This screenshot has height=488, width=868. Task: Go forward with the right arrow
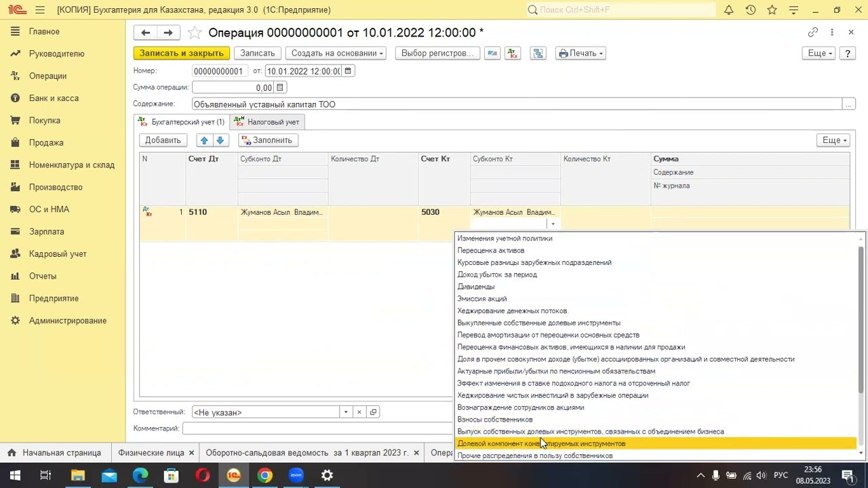168,33
